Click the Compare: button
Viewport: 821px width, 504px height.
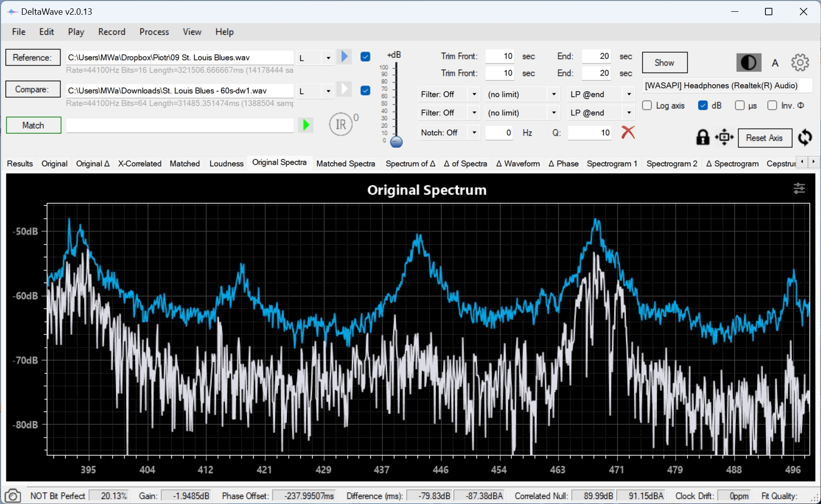pyautogui.click(x=32, y=89)
